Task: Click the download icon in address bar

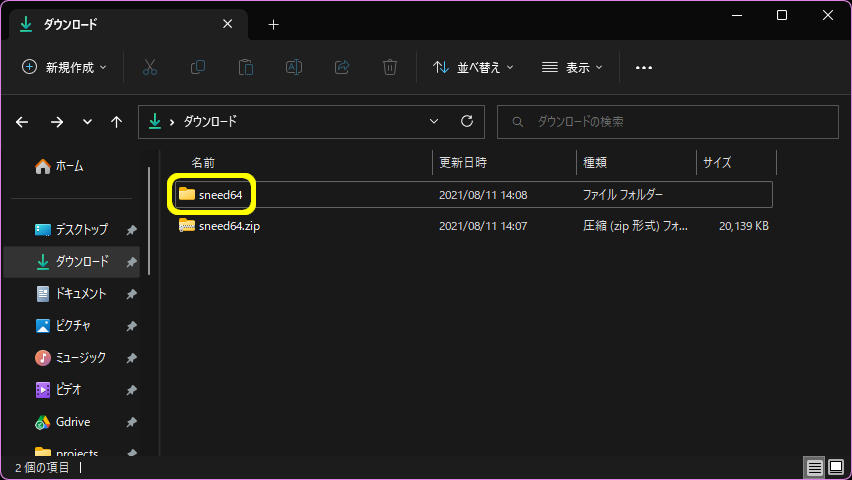Action: [x=155, y=121]
